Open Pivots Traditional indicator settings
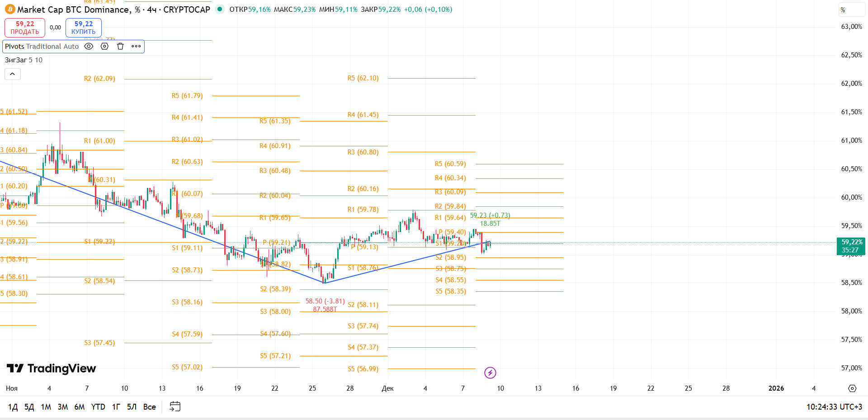Screen dimensions: 868x420 point(104,46)
